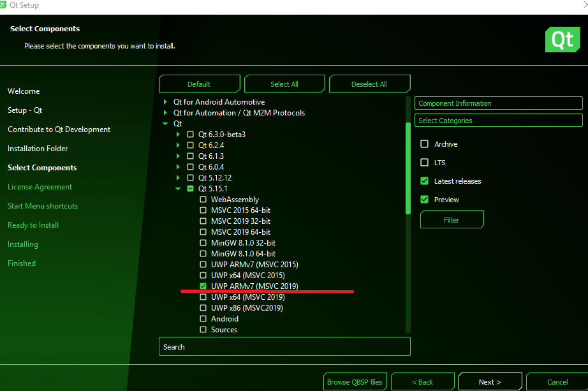This screenshot has width=588, height=391.
Task: Tick the Qt 6.2.4 checkbox
Action: coord(191,145)
